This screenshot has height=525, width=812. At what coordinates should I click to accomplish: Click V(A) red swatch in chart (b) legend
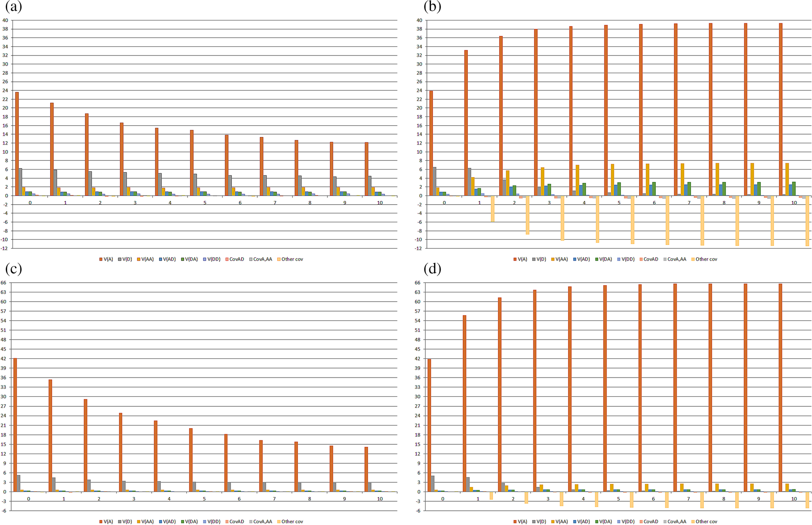(x=515, y=259)
